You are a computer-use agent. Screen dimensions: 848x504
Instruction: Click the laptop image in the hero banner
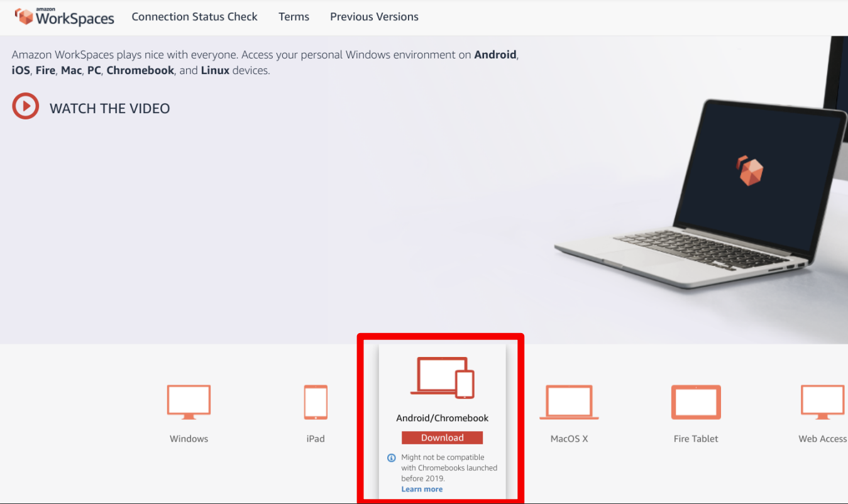[x=701, y=195]
